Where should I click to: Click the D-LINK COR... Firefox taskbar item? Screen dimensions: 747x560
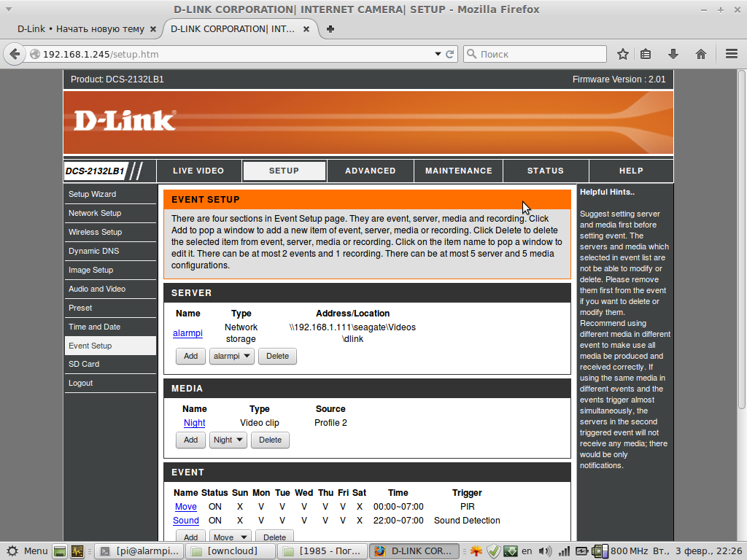click(414, 551)
